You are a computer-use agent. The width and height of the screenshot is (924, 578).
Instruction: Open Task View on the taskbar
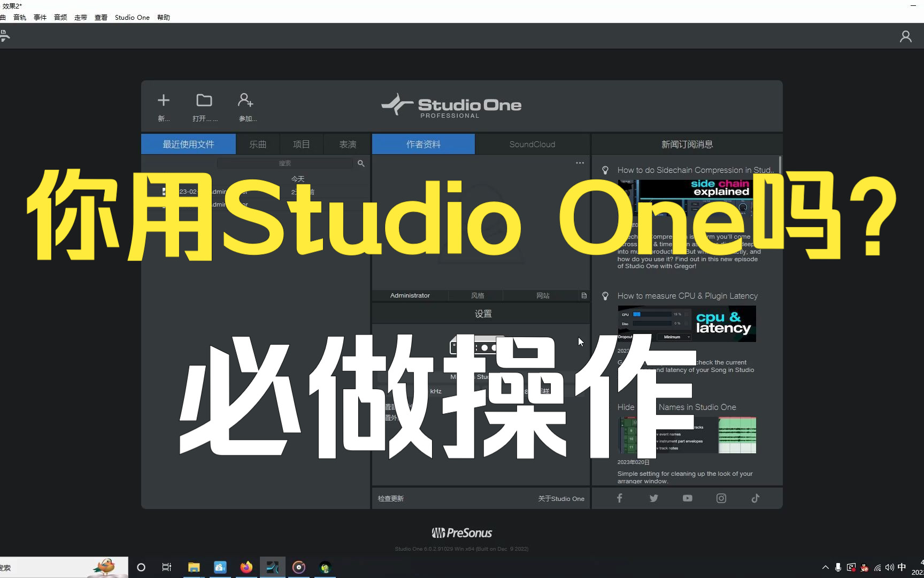click(x=167, y=567)
